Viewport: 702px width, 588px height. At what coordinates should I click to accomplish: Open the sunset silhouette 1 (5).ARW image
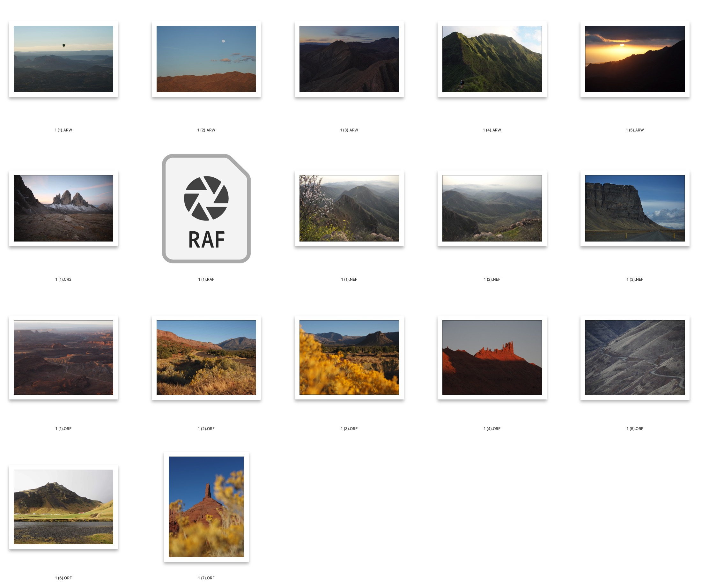pyautogui.click(x=634, y=59)
